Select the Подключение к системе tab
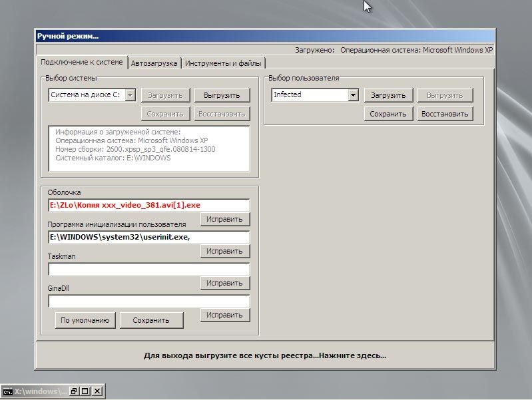This screenshot has width=532, height=400. pyautogui.click(x=82, y=63)
